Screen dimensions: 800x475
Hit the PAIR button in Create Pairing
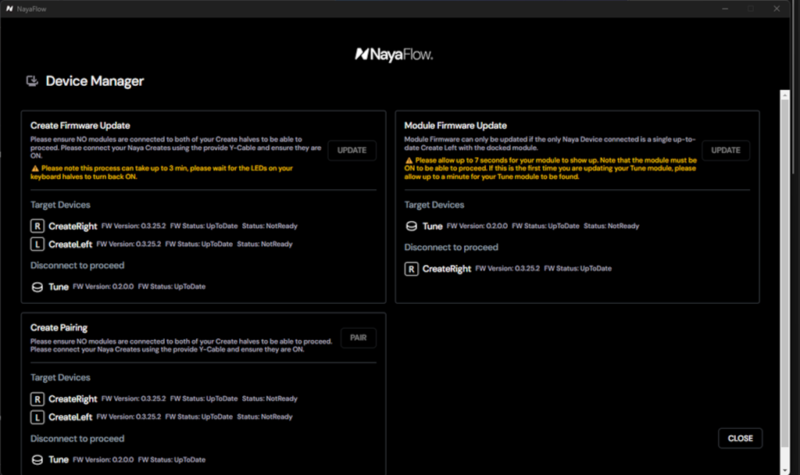pos(358,338)
